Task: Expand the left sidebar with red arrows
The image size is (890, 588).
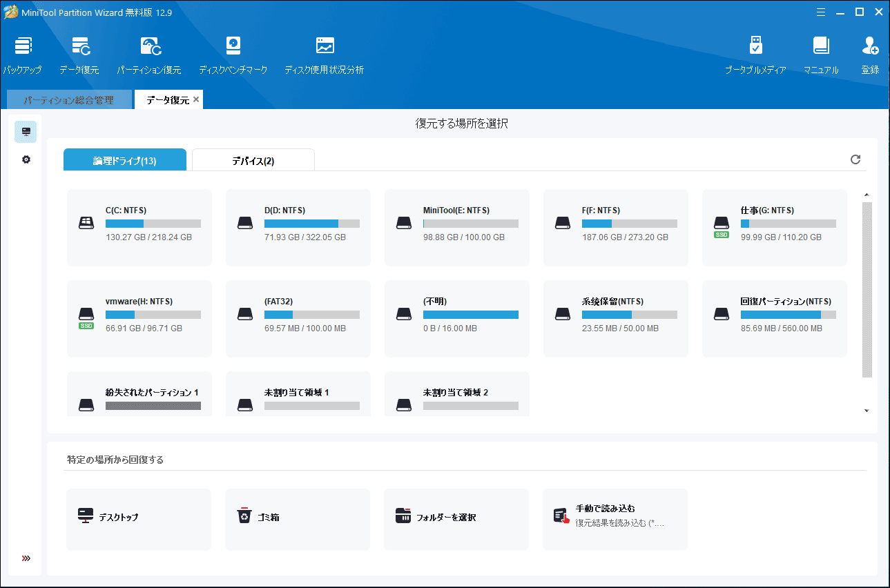Action: [x=26, y=558]
